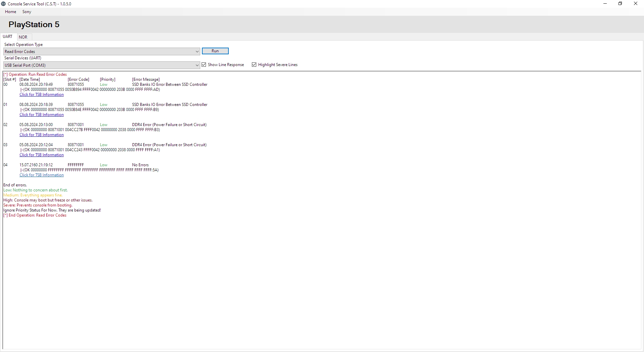Click 'End of errors.' line
Viewport: 644px width, 352px height.
point(15,185)
